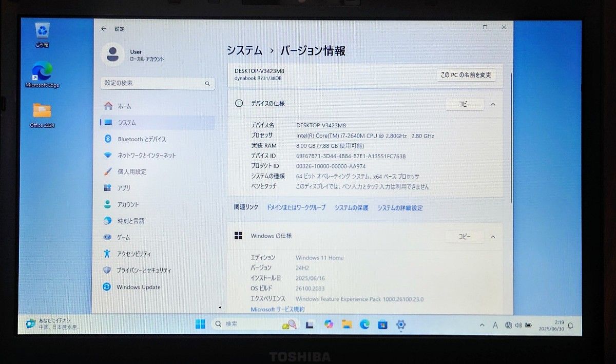
Task: Click the volume icon in system tray
Action: click(x=518, y=325)
